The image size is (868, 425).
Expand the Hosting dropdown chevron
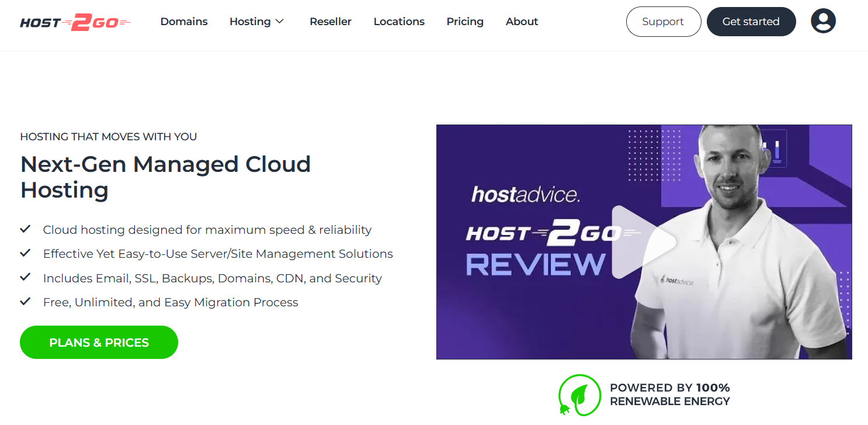click(280, 22)
